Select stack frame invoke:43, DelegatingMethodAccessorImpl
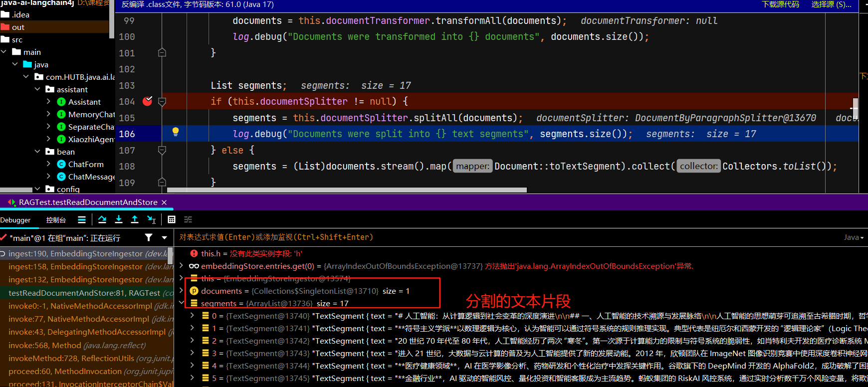Viewport: 868px width, 387px height. coord(87,332)
